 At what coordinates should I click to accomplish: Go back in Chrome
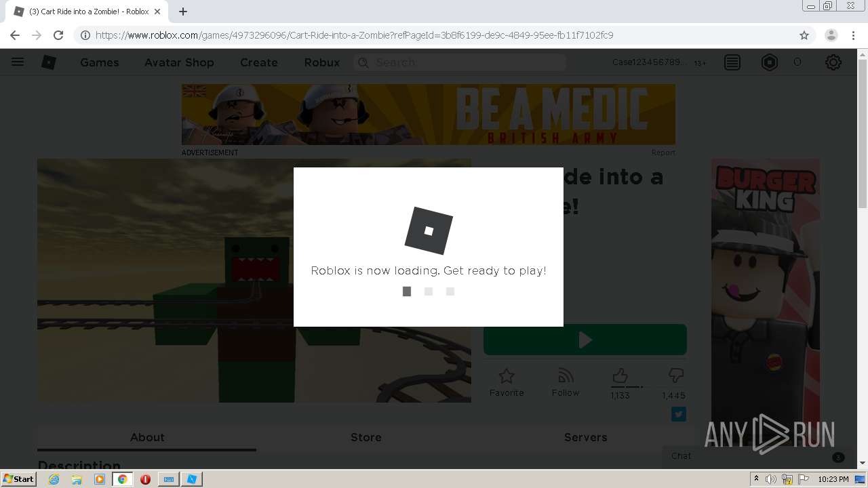point(15,35)
